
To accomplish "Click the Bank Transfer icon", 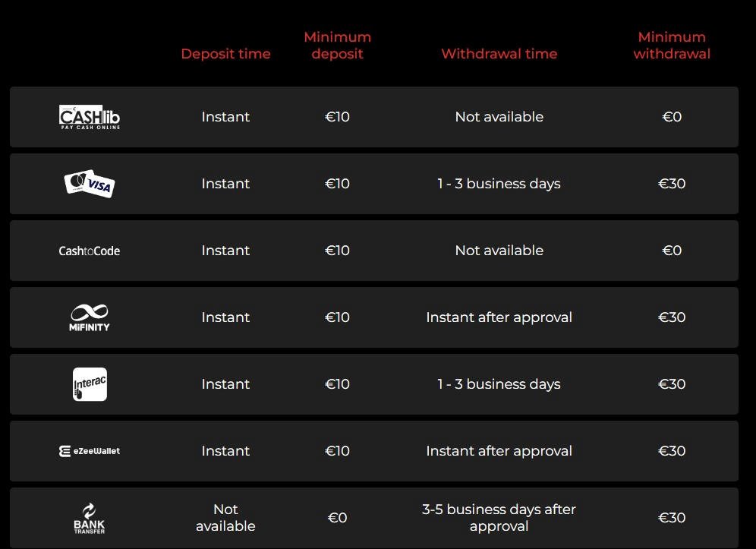I will (90, 518).
